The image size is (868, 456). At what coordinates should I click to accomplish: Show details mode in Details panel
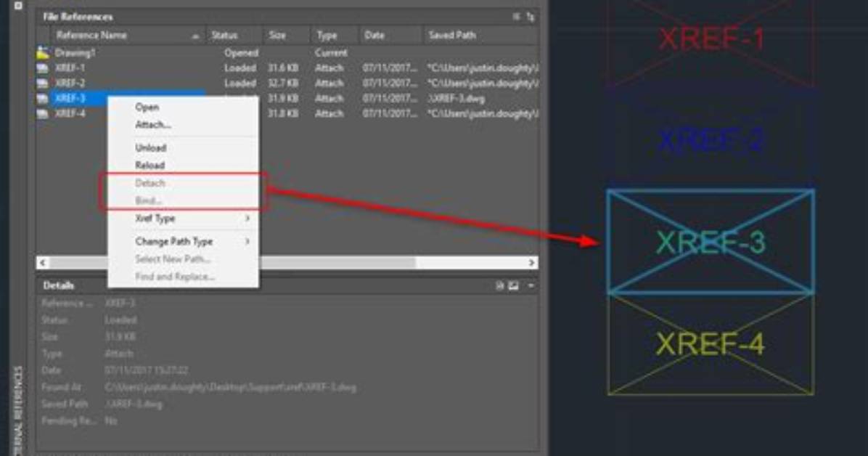pos(499,286)
